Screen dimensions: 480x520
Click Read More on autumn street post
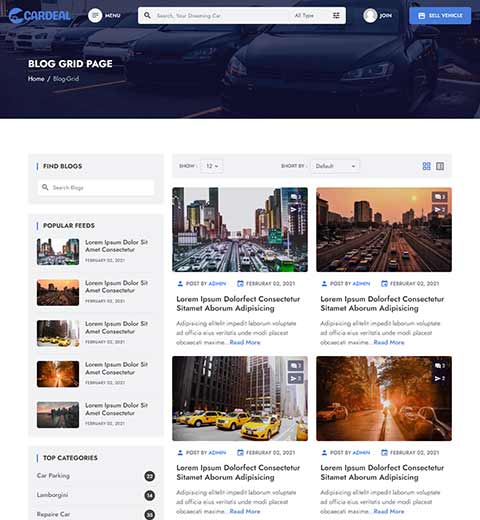[389, 511]
